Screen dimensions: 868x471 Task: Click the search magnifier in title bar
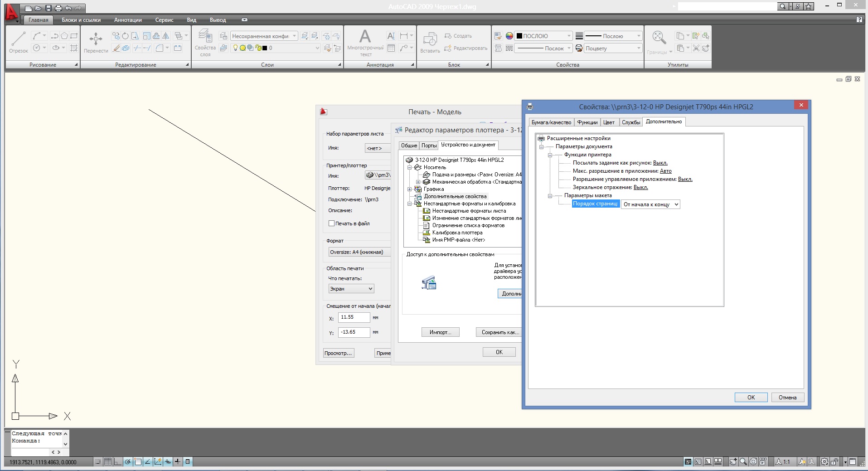[x=782, y=6]
